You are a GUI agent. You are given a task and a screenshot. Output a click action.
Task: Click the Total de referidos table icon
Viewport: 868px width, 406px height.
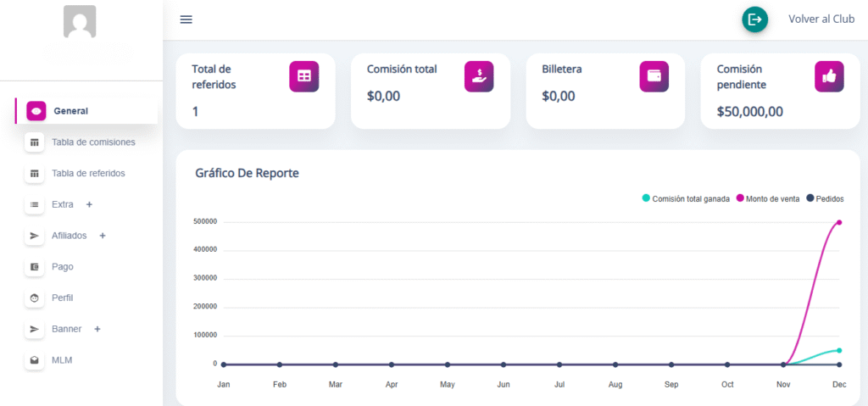tap(303, 76)
